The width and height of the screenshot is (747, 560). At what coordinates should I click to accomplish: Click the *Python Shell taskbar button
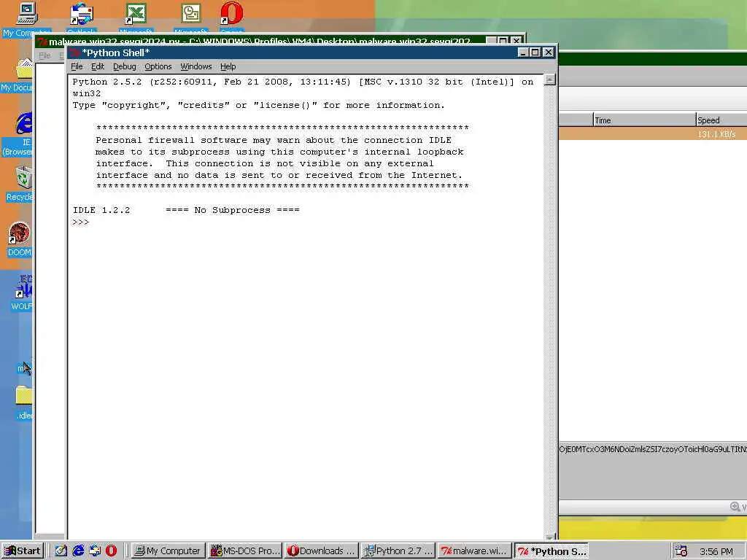551,551
